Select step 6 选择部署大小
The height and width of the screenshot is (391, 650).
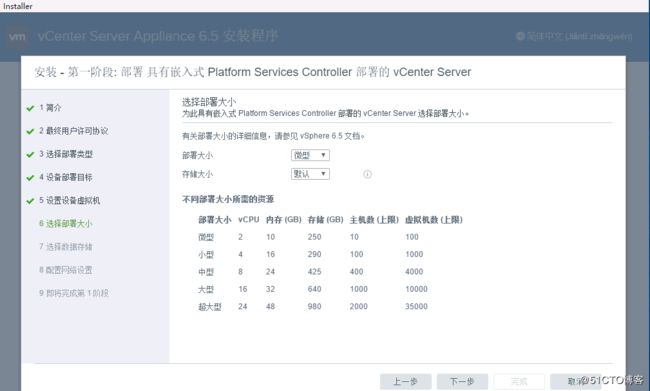(66, 224)
